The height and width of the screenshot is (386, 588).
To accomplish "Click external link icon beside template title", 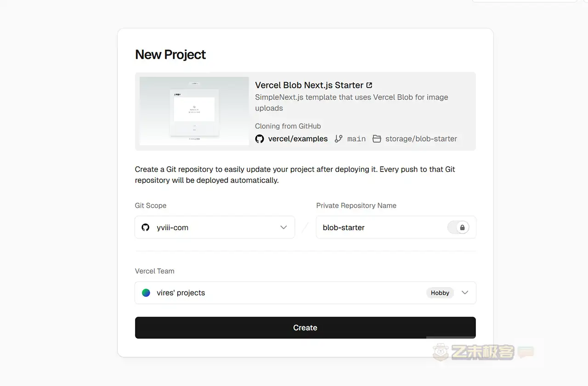I will tap(369, 85).
